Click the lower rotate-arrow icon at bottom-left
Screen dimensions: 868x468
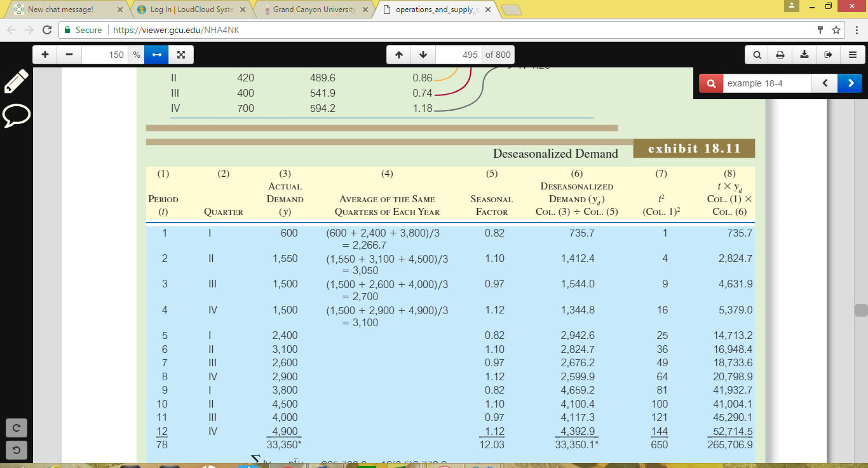click(17, 451)
